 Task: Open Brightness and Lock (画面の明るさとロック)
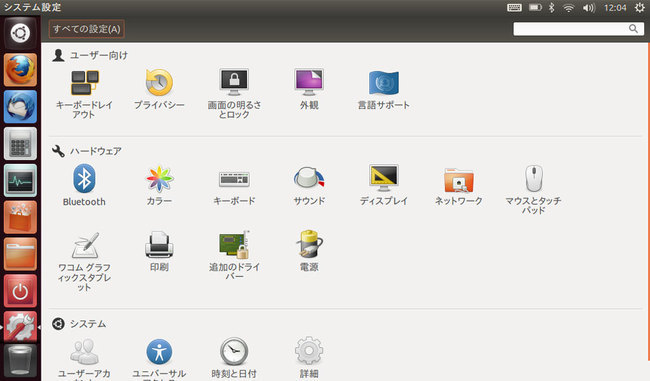pyautogui.click(x=234, y=94)
